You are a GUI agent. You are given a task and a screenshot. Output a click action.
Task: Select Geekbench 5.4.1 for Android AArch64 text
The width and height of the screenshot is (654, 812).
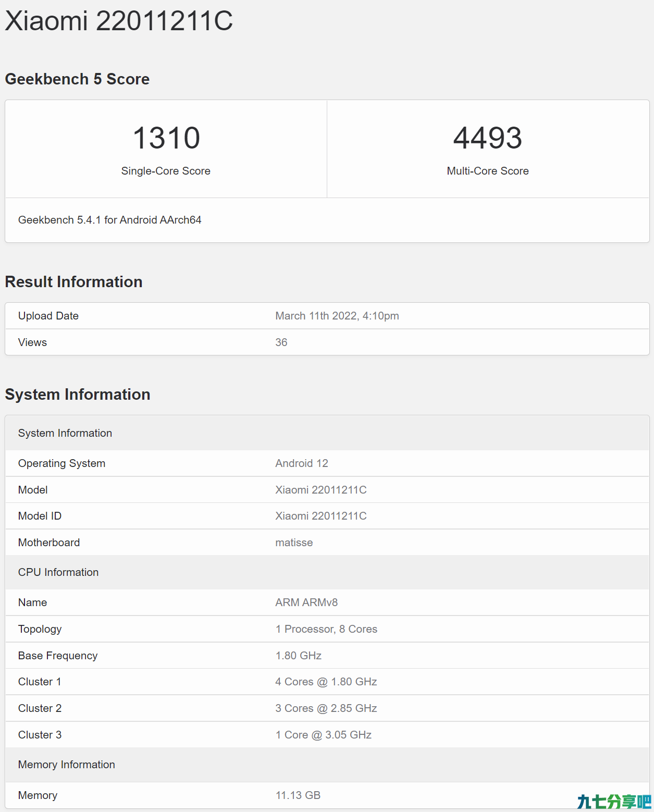[110, 220]
